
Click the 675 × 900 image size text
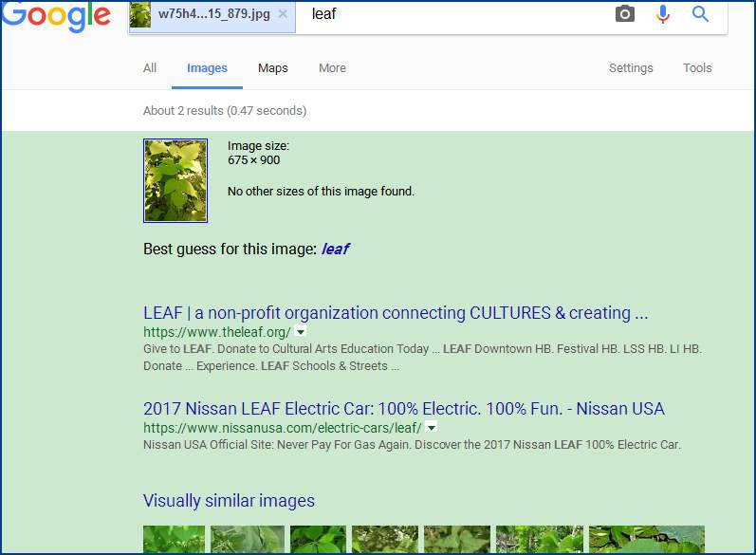coord(253,160)
